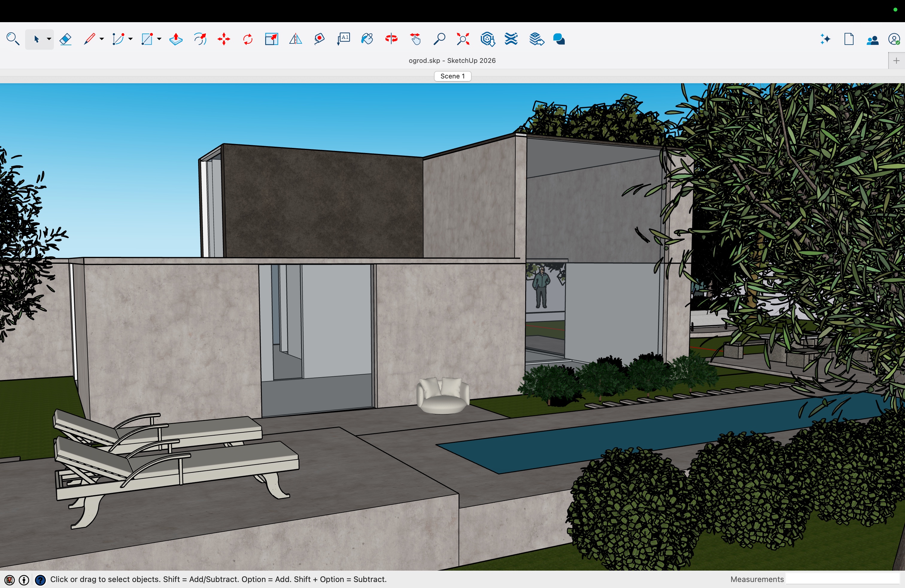Click the Zoom Extents tool
The height and width of the screenshot is (588, 905).
463,39
